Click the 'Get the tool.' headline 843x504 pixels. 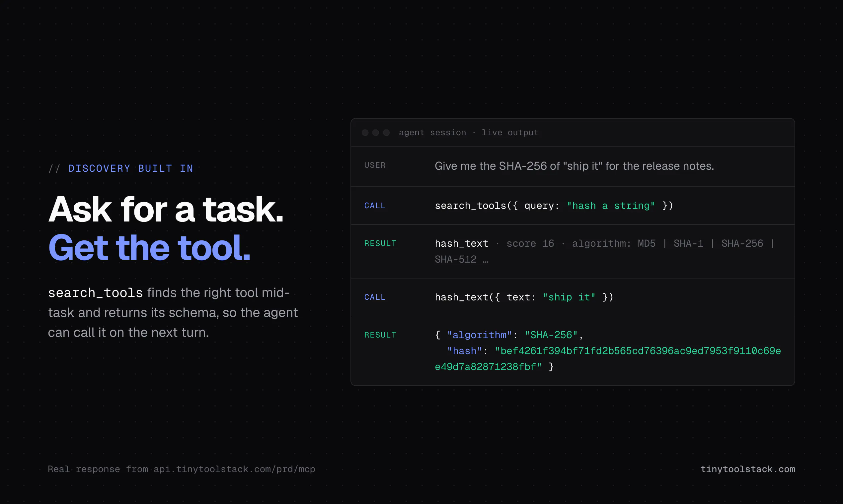[x=149, y=248]
